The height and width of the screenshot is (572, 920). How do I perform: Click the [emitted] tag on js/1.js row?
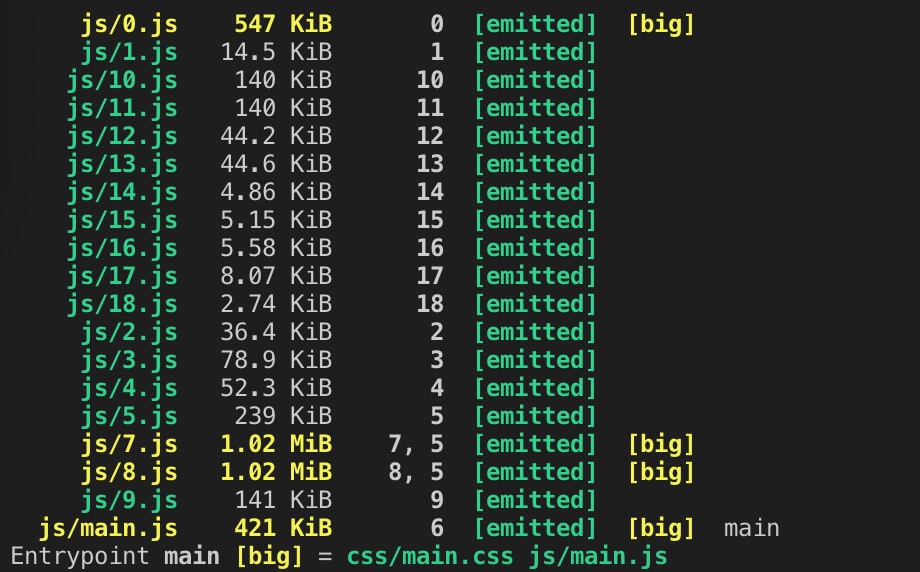click(x=535, y=53)
